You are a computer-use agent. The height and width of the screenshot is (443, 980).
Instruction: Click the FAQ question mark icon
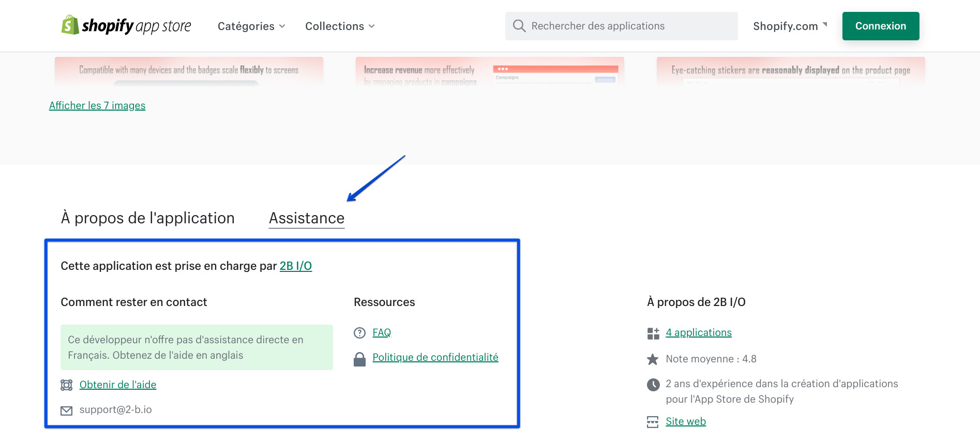tap(359, 333)
